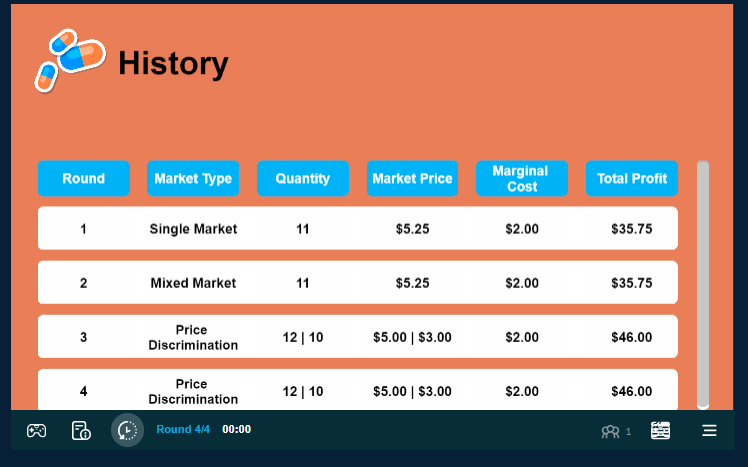Click the Round column header
The width and height of the screenshot is (748, 467).
click(x=83, y=178)
